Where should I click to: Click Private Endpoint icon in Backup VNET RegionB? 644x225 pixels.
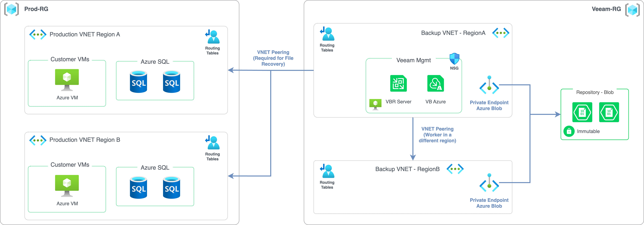tap(489, 182)
